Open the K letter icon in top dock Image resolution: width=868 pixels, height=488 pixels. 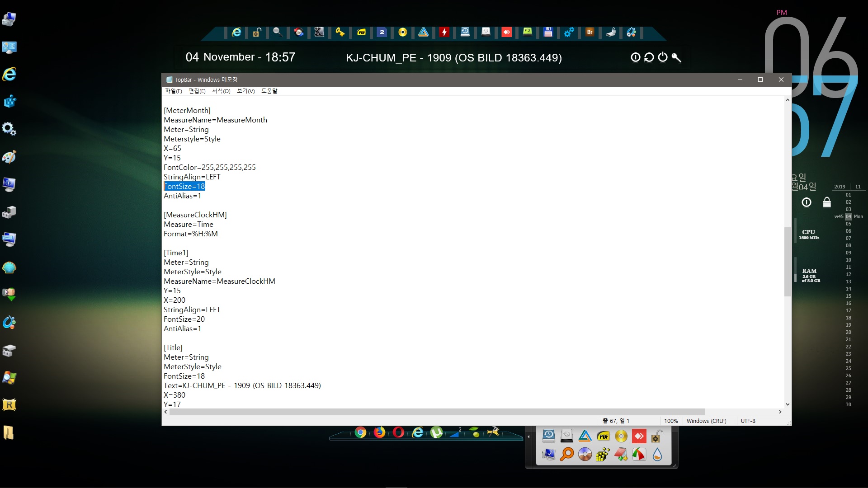319,32
